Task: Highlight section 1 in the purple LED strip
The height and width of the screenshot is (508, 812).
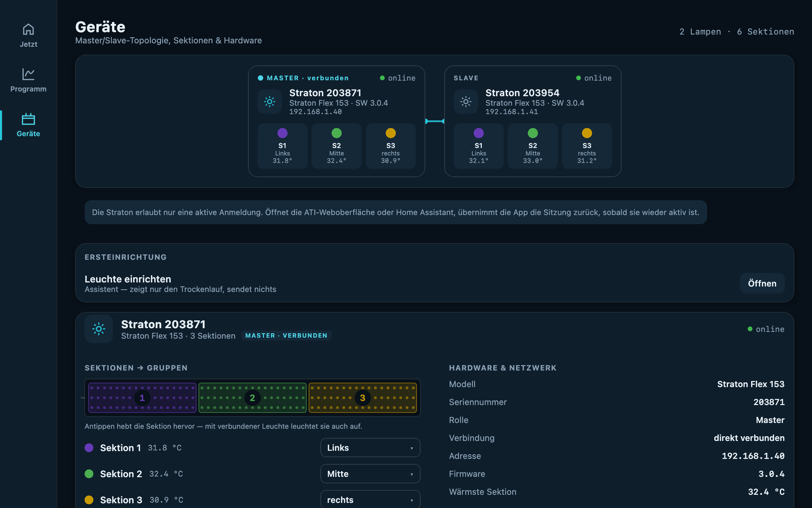Action: (142, 398)
